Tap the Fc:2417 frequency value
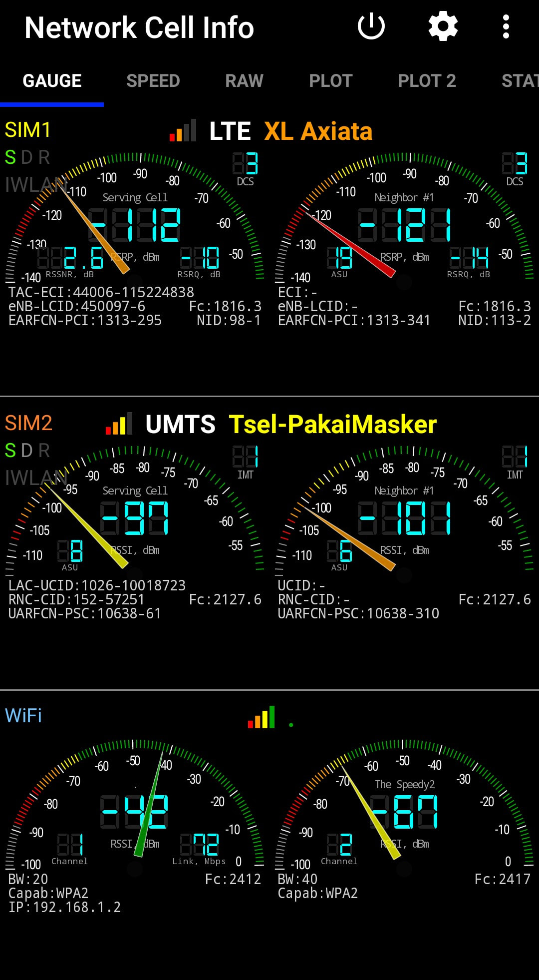Image resolution: width=539 pixels, height=980 pixels. 503,879
